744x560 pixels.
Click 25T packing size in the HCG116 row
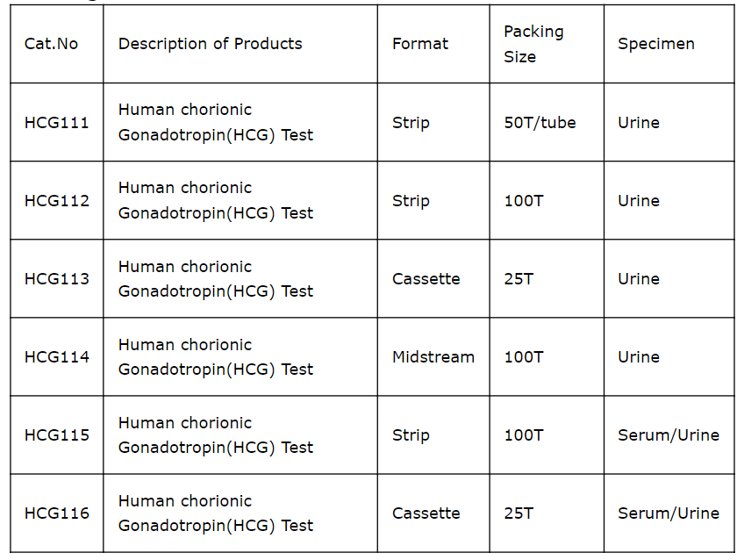coord(519,513)
